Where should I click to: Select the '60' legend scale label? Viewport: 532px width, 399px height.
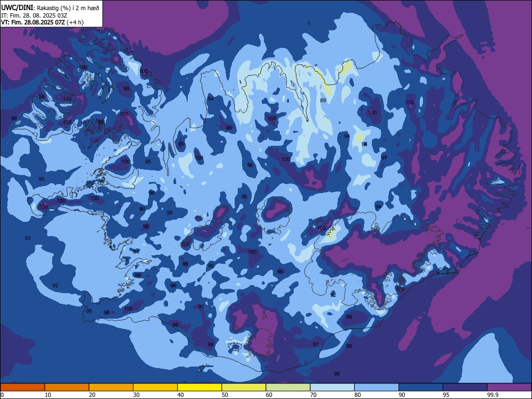(x=269, y=395)
